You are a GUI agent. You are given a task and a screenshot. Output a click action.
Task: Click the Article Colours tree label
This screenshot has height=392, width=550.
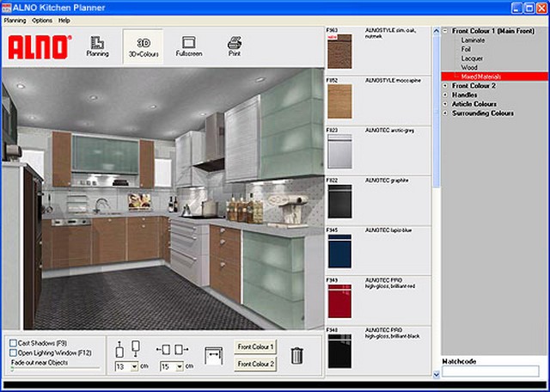pyautogui.click(x=474, y=104)
